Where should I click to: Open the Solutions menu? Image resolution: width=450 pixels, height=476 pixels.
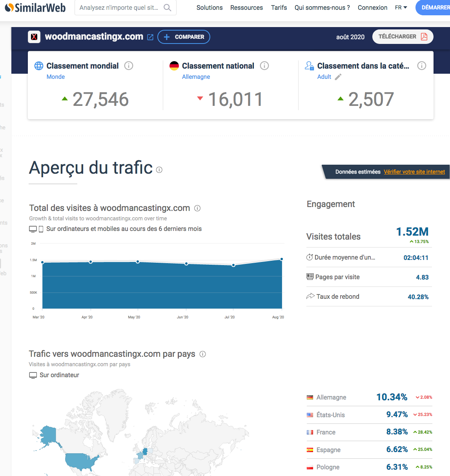click(x=210, y=8)
